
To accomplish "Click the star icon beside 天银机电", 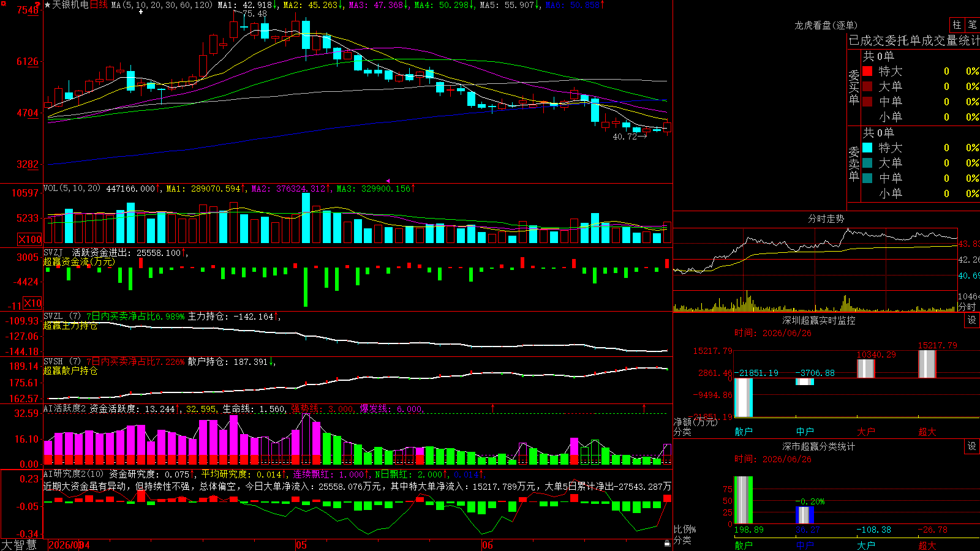I will click(47, 5).
